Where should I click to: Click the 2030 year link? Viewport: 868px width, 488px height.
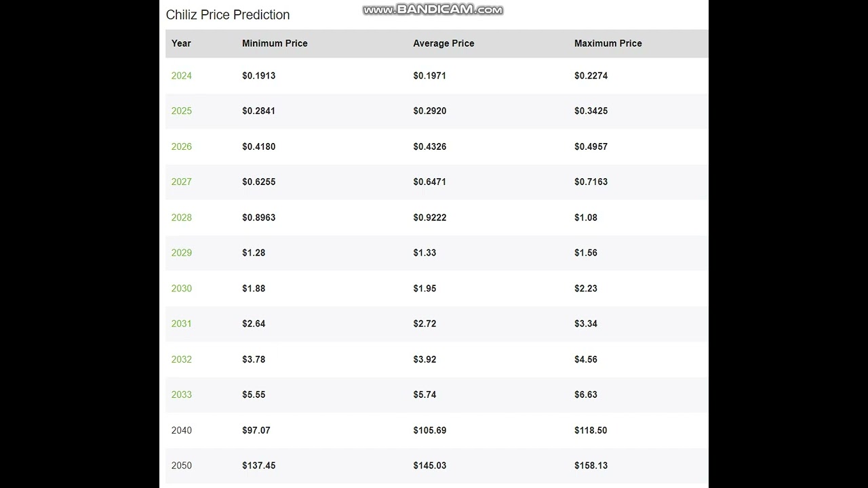[181, 288]
